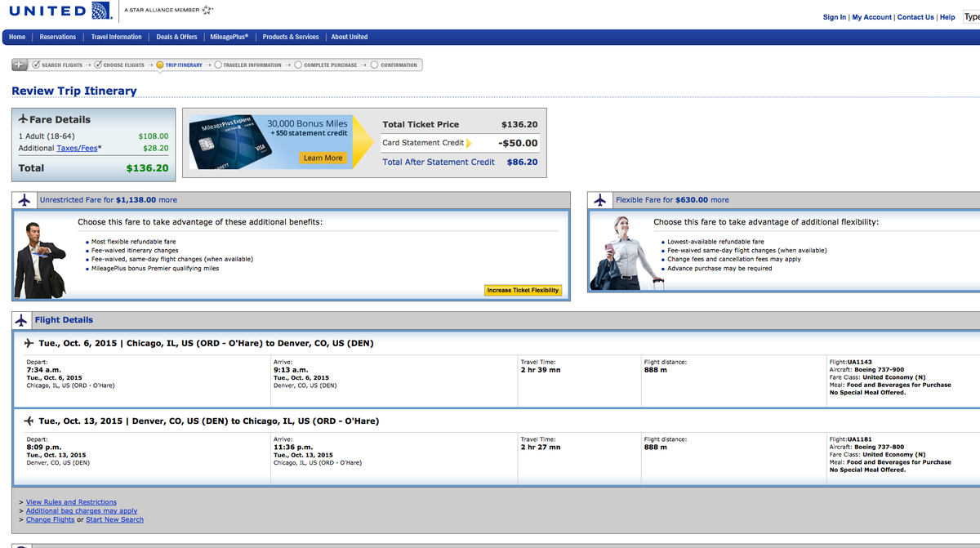Open the MileagePlus menu

(x=229, y=37)
